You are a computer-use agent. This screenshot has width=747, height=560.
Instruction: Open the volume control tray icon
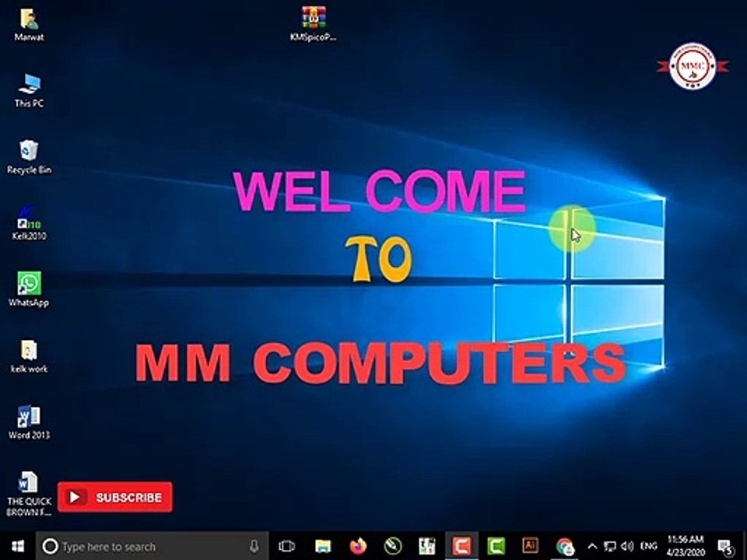[627, 546]
